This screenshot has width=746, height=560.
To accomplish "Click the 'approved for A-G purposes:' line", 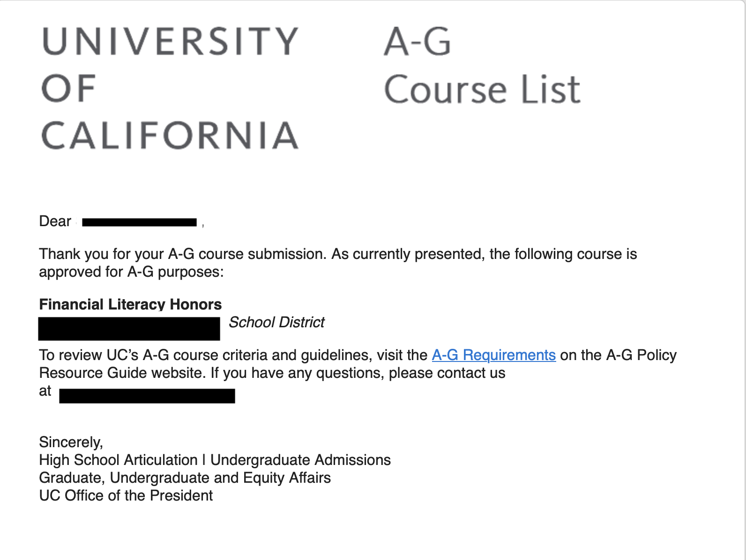I will (131, 272).
